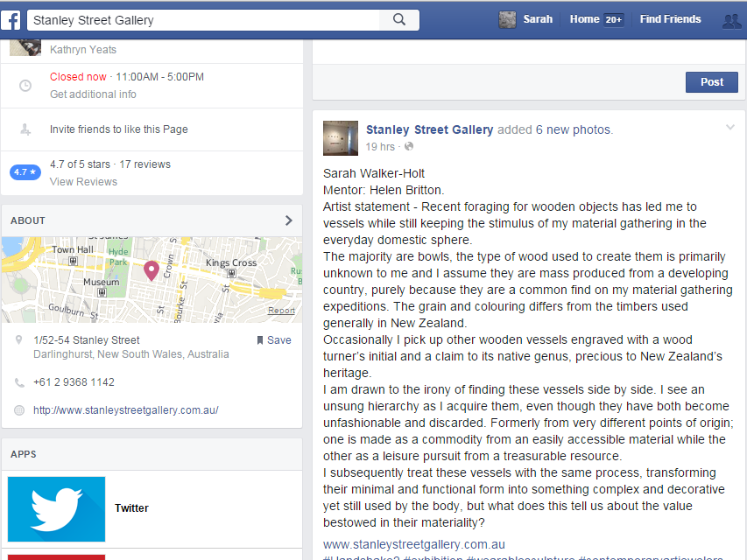
Task: Click Sarah's profile picture in top bar
Action: 507,19
